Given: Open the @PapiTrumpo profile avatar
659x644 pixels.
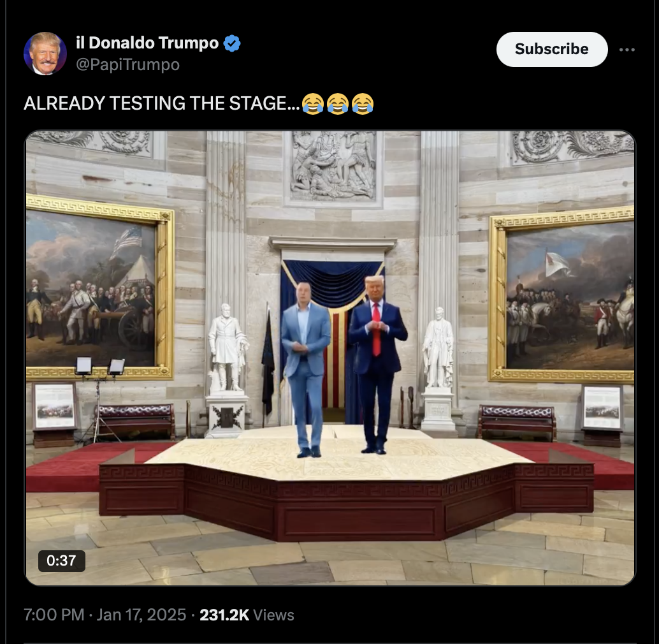Looking at the screenshot, I should [45, 54].
